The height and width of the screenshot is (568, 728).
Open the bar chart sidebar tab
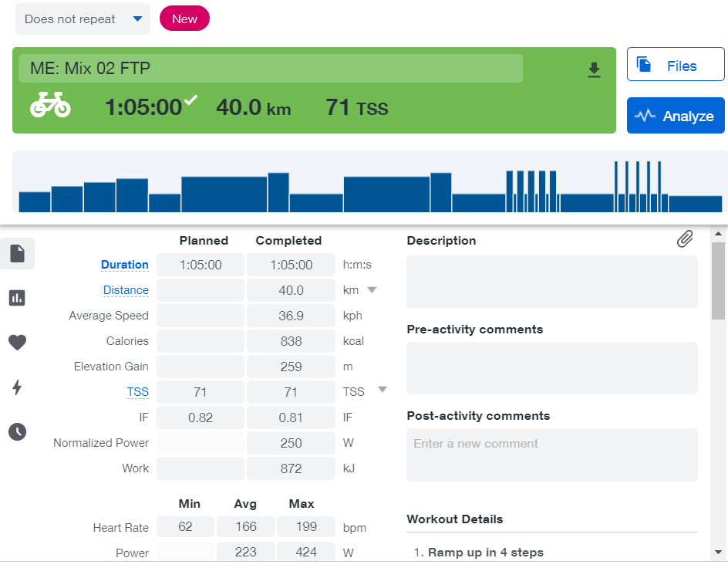pos(17,298)
